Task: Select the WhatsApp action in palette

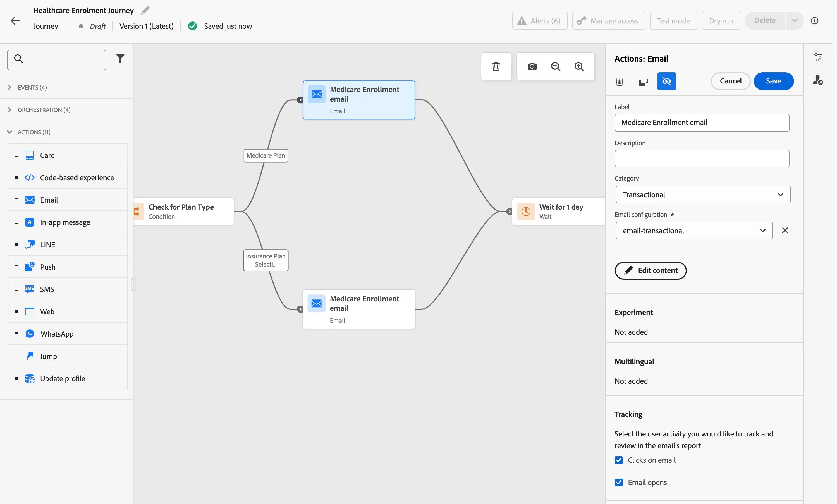Action: coord(68,334)
